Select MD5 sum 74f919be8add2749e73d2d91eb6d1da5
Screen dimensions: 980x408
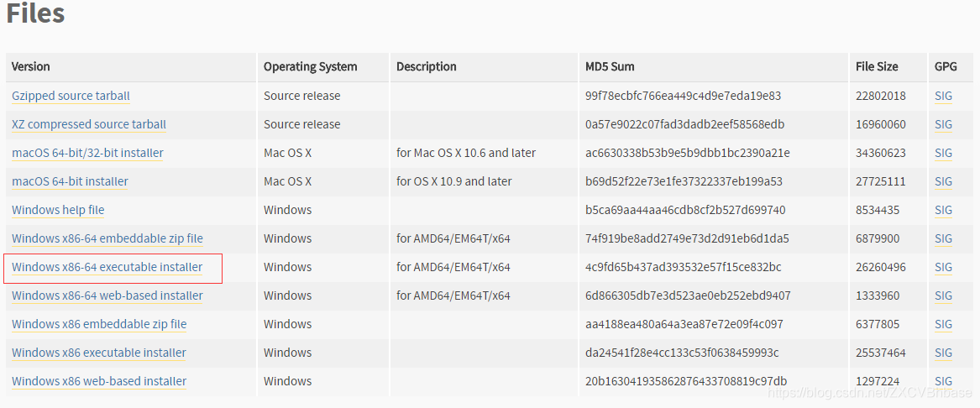tap(688, 238)
